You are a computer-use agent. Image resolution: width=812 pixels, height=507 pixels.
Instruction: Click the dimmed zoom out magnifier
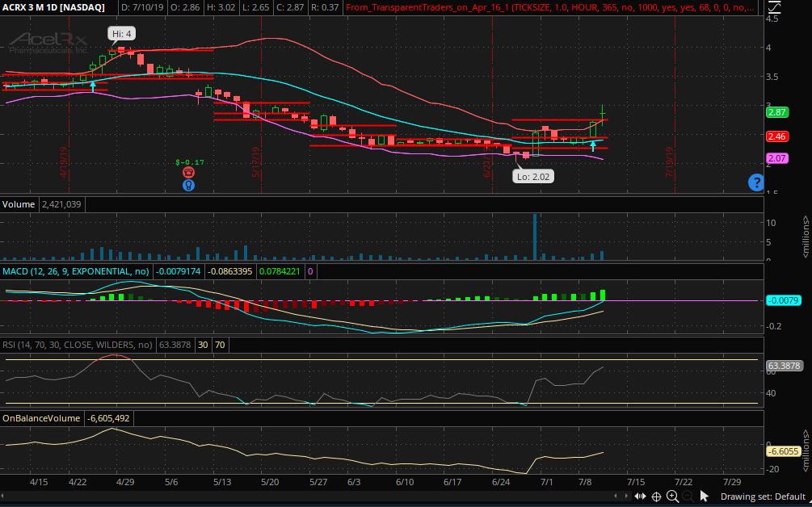pyautogui.click(x=688, y=497)
